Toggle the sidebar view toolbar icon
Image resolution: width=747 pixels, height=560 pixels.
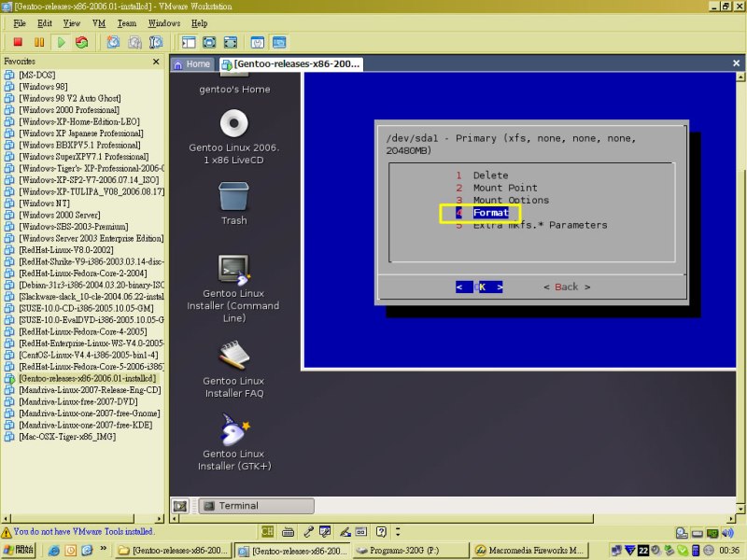click(189, 42)
